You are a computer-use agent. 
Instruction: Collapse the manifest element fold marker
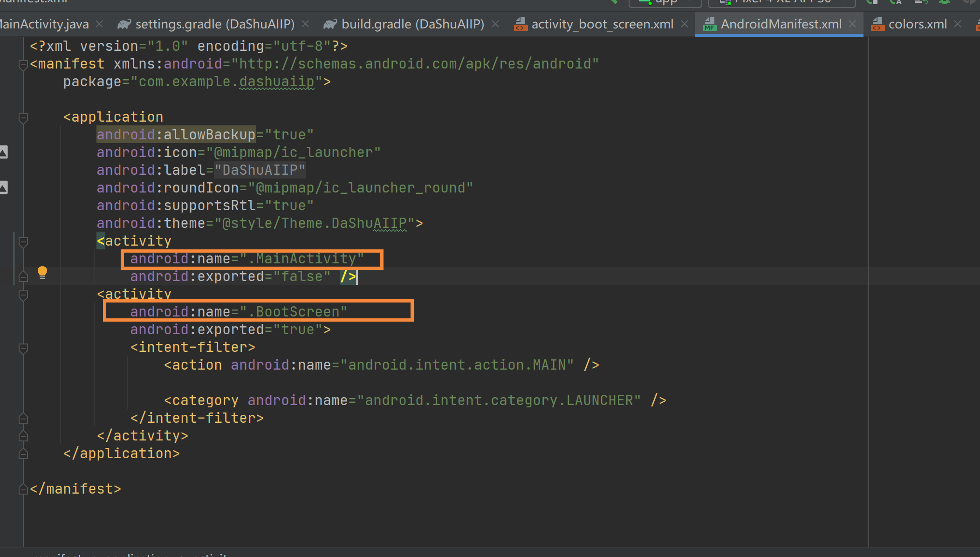click(23, 65)
